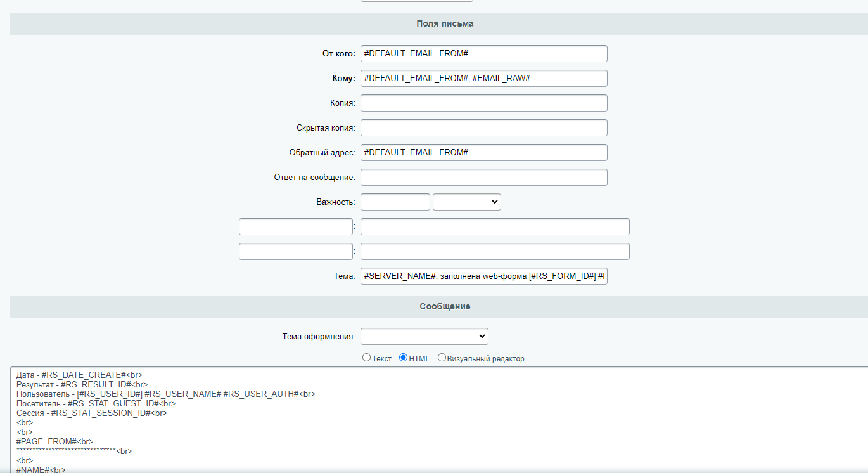Click the 'От кого' sender input field
This screenshot has width=868, height=473.
tap(483, 53)
